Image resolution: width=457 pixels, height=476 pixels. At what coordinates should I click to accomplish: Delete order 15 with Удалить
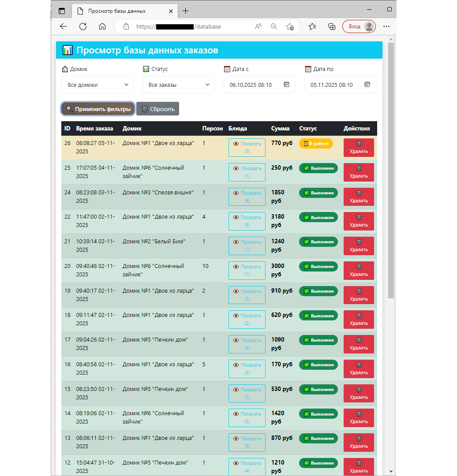pyautogui.click(x=359, y=393)
